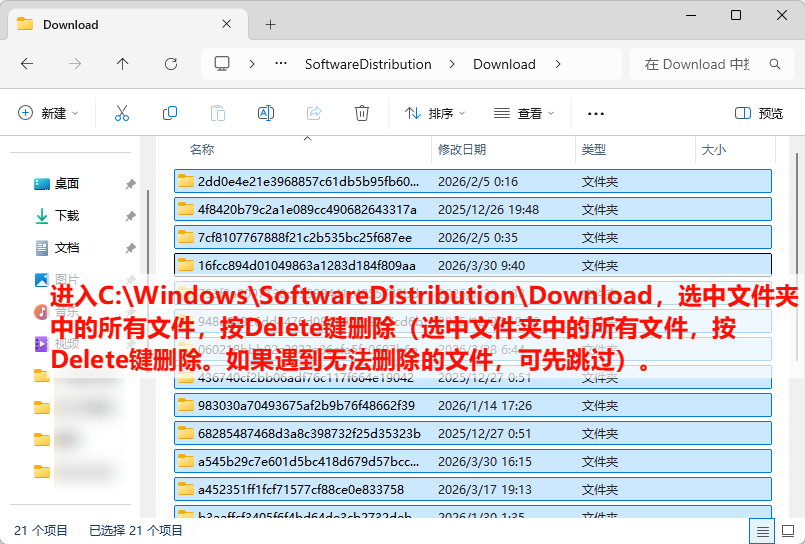
Task: Select folder 16fcc894d01049863a1283d184f809aa
Action: pos(473,265)
